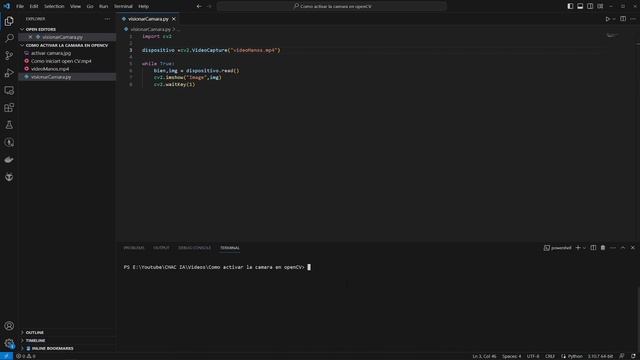Viewport: 640px width, 360px height.
Task: Open errors and warnings count in status bar
Action: click(26, 356)
